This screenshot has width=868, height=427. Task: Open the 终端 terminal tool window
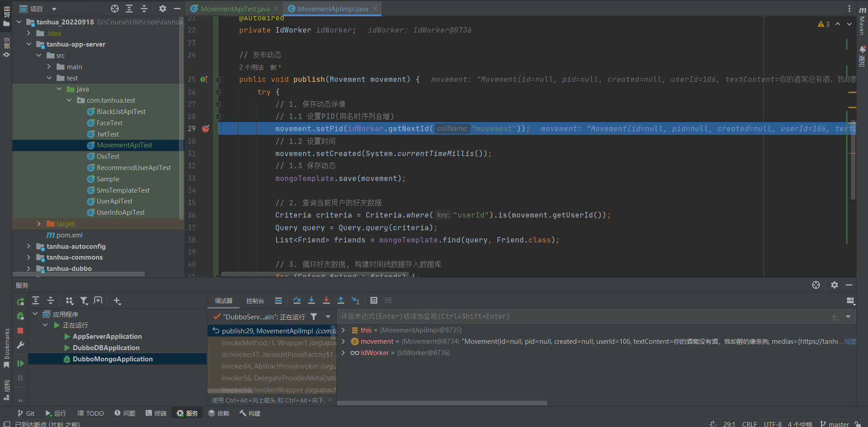[x=156, y=413]
